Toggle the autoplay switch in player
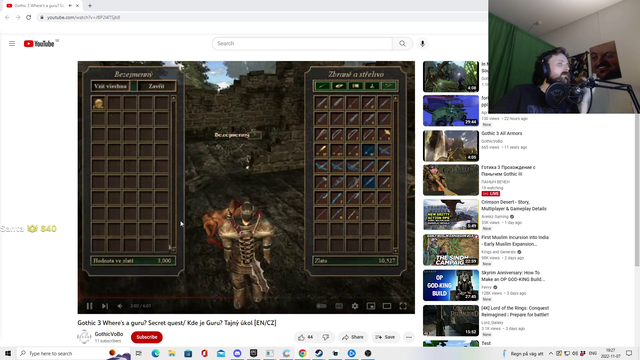640x360 pixels. pos(322,306)
